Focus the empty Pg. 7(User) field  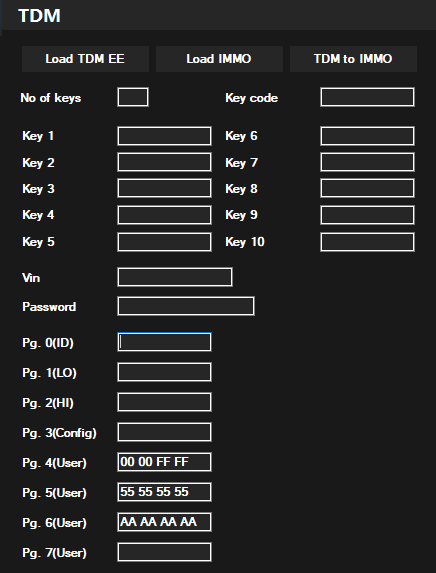[164, 552]
